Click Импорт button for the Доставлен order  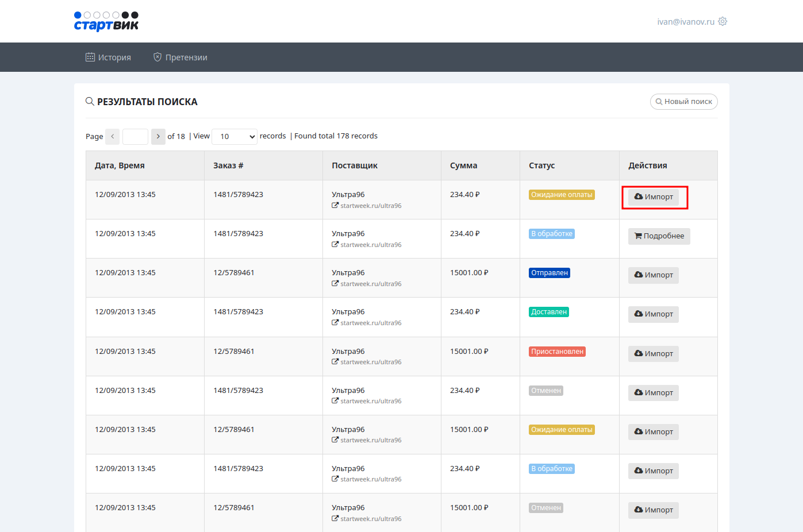tap(653, 314)
